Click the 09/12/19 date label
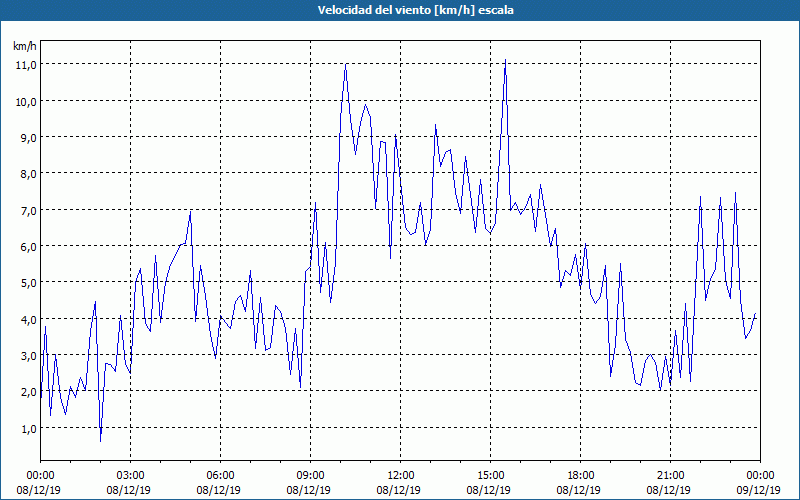Viewport: 800px width, 500px height. tap(758, 490)
